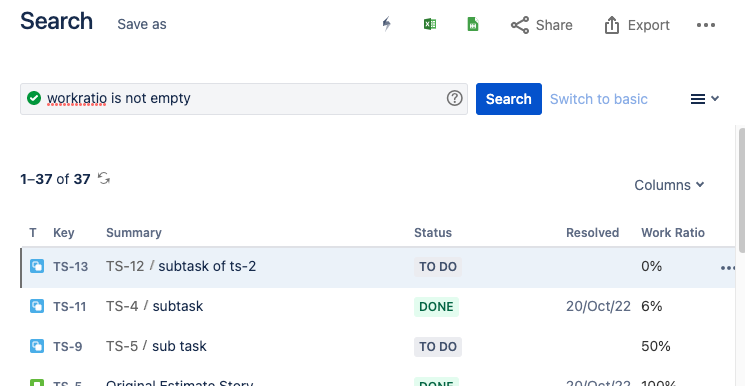The height and width of the screenshot is (386, 745).
Task: Open row actions ellipsis for TS-13
Action: (x=727, y=268)
